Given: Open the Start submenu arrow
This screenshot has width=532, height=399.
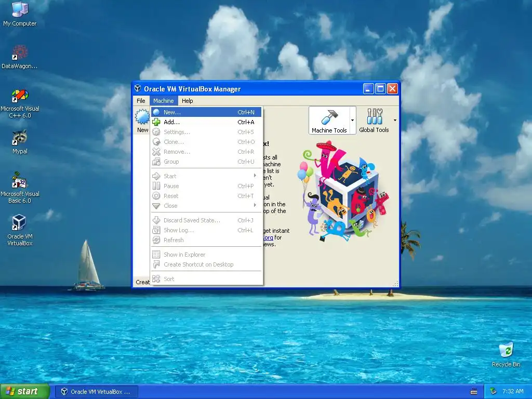Looking at the screenshot, I should click(x=255, y=176).
